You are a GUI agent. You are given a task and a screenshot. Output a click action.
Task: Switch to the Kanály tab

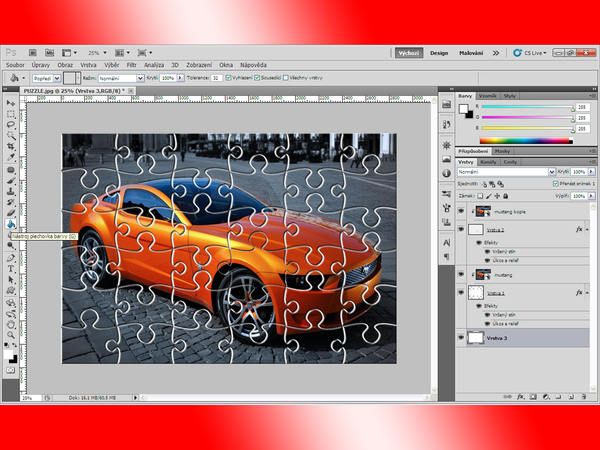pyautogui.click(x=489, y=161)
